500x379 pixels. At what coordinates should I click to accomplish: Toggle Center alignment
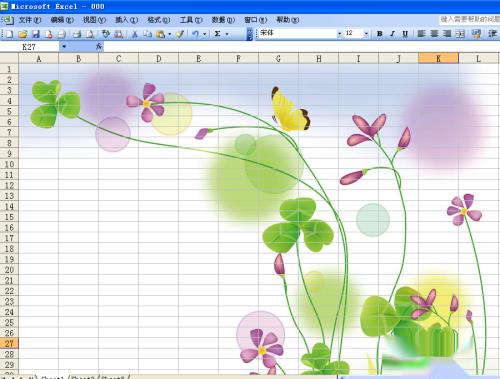(x=434, y=34)
